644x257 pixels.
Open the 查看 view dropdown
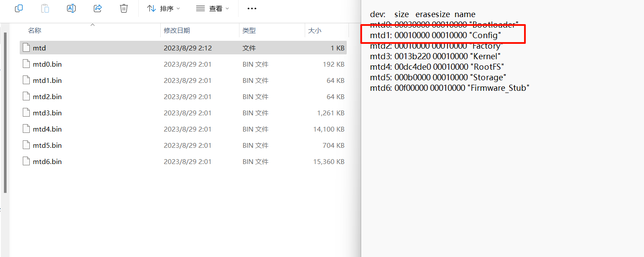click(212, 8)
